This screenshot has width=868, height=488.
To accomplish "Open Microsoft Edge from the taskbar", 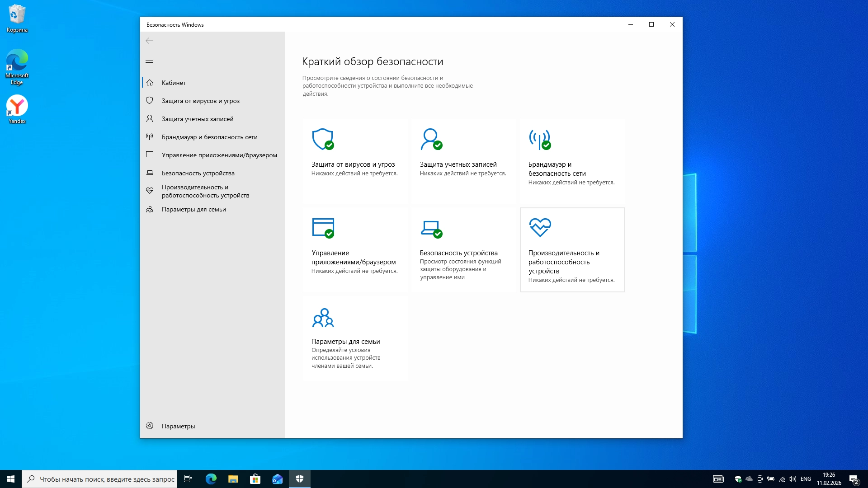I will tap(211, 479).
